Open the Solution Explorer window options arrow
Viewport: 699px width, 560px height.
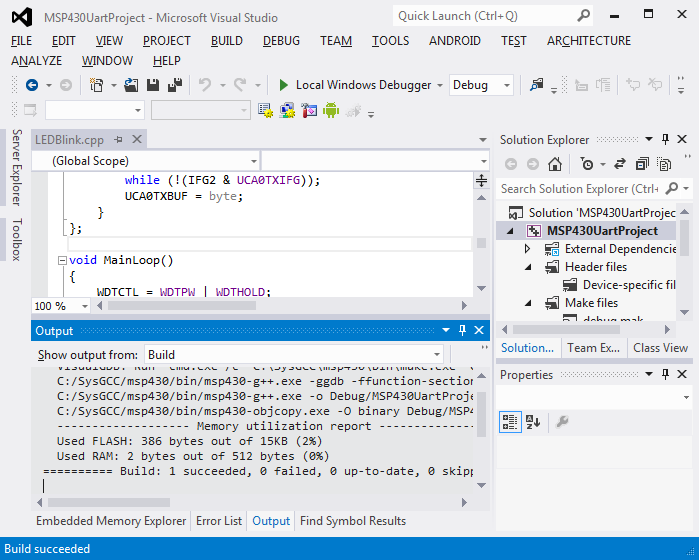(x=649, y=140)
